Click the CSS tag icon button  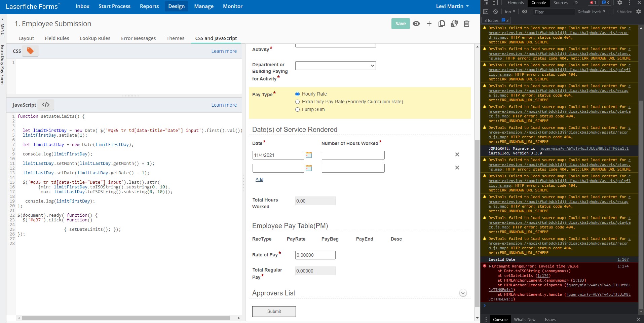click(x=30, y=51)
